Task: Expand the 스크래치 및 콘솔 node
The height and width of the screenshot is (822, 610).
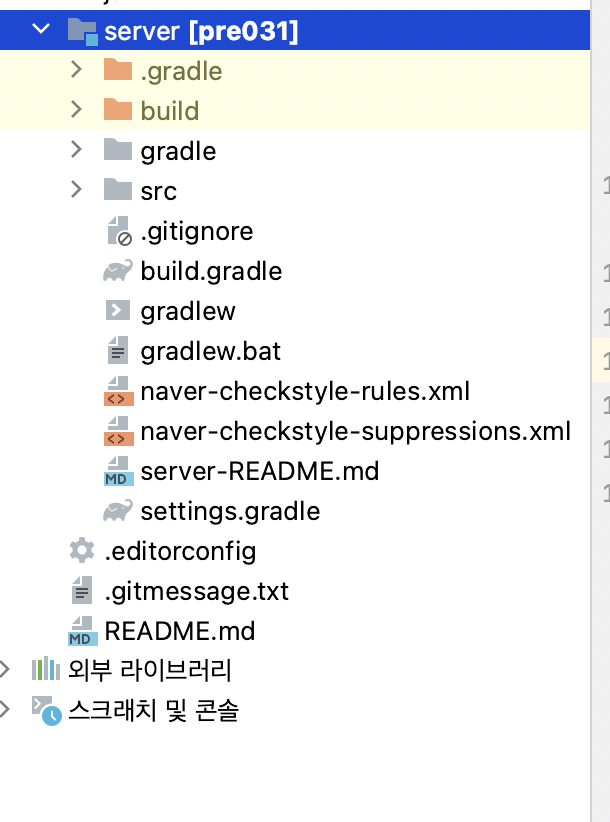Action: tap(5, 709)
